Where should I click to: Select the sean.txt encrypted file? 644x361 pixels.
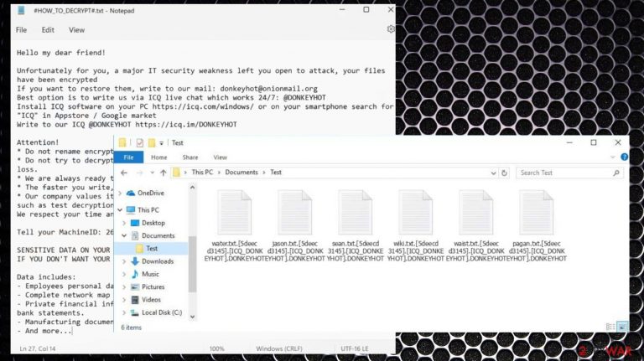(356, 226)
